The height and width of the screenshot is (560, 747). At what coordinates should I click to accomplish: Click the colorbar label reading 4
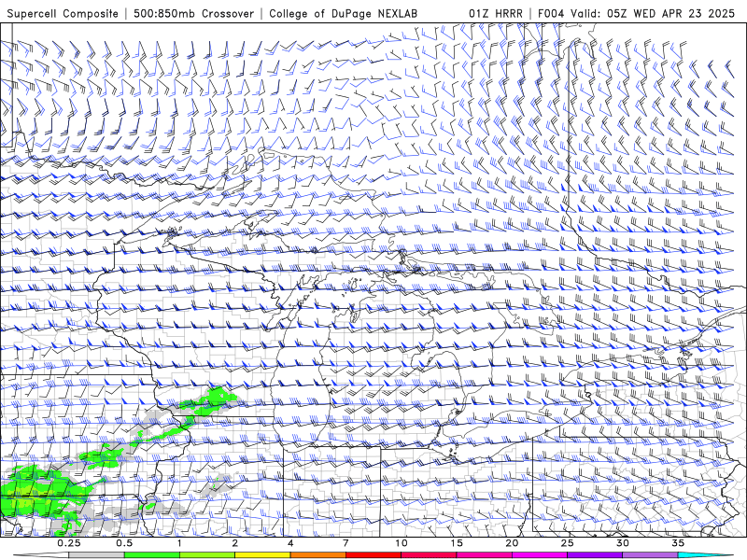click(x=290, y=543)
